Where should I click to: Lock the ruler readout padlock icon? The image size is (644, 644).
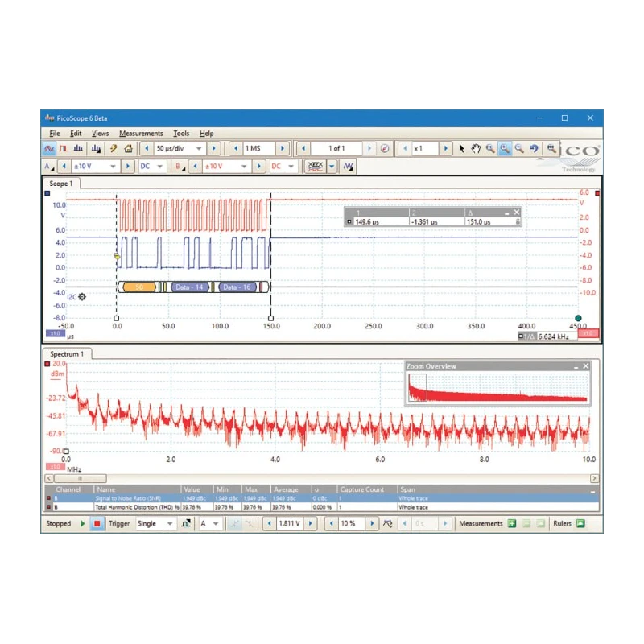[x=518, y=222]
